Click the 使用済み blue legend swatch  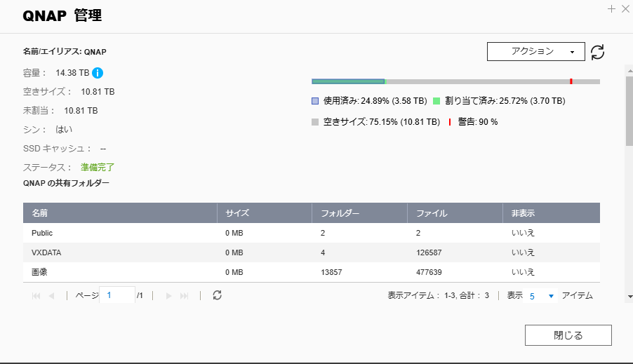pos(315,101)
